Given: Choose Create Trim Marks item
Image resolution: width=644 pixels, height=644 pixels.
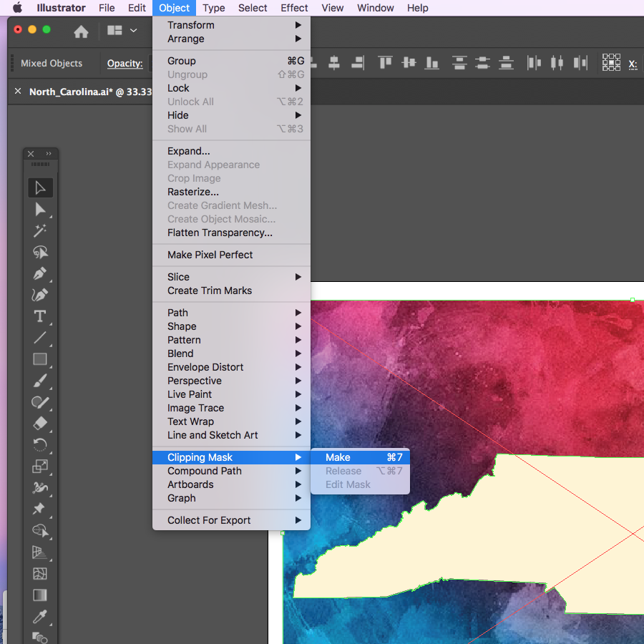Looking at the screenshot, I should click(x=231, y=291).
